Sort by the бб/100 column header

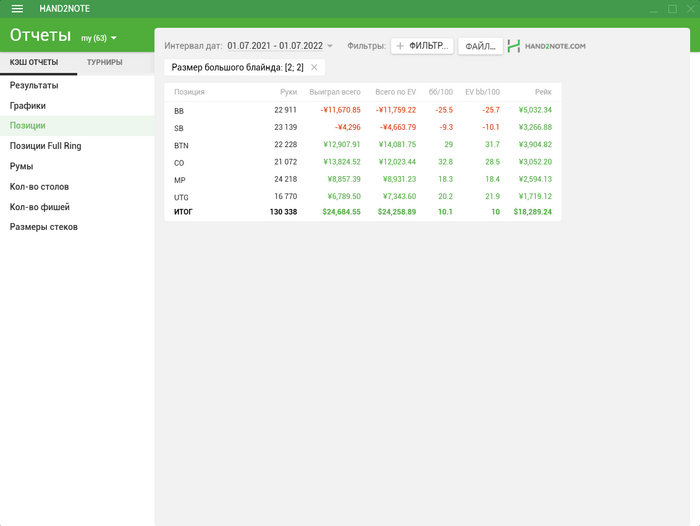(441, 92)
